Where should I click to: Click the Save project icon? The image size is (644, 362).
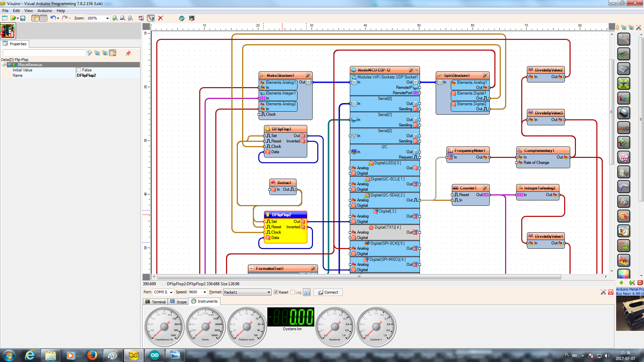pos(23,18)
